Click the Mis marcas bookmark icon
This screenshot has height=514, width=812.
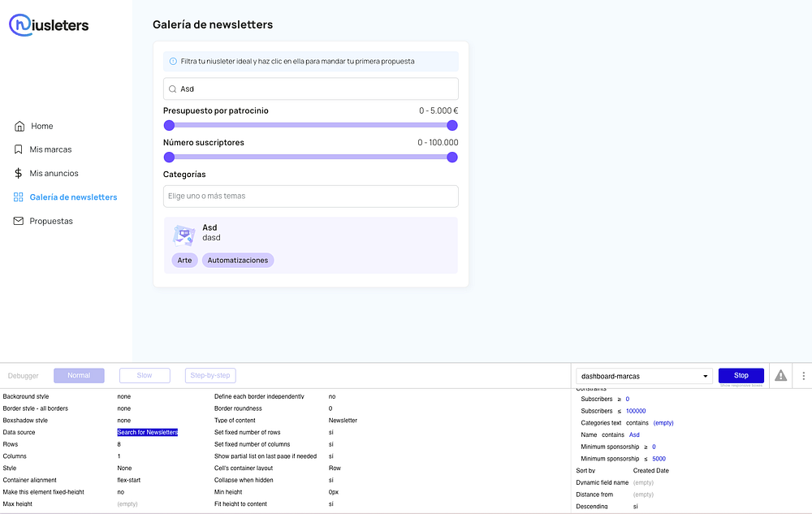point(19,149)
